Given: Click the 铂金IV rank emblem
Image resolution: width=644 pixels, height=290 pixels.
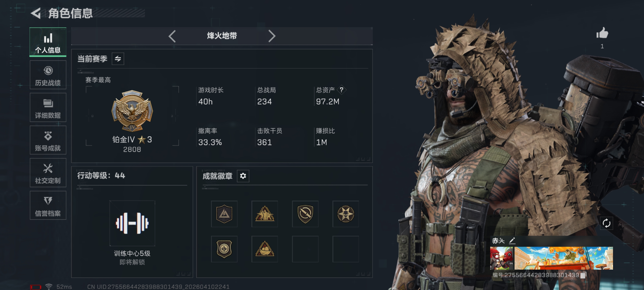Looking at the screenshot, I should tap(132, 111).
